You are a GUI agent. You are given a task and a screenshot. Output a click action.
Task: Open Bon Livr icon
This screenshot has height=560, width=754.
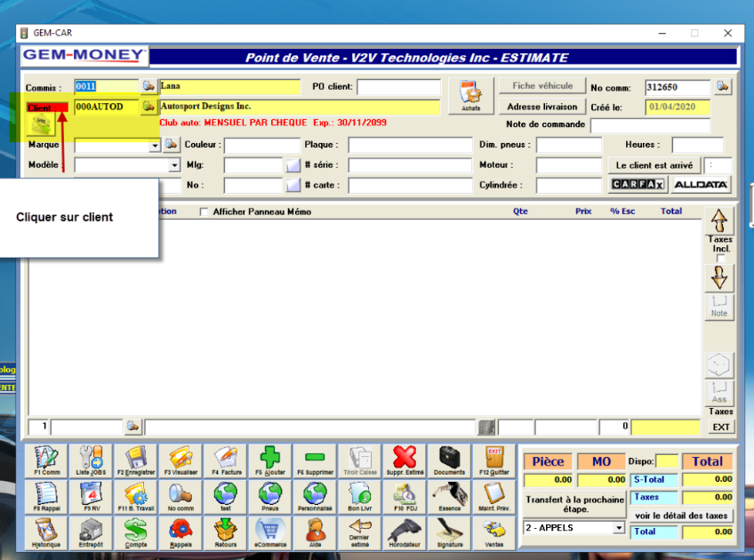click(x=360, y=497)
